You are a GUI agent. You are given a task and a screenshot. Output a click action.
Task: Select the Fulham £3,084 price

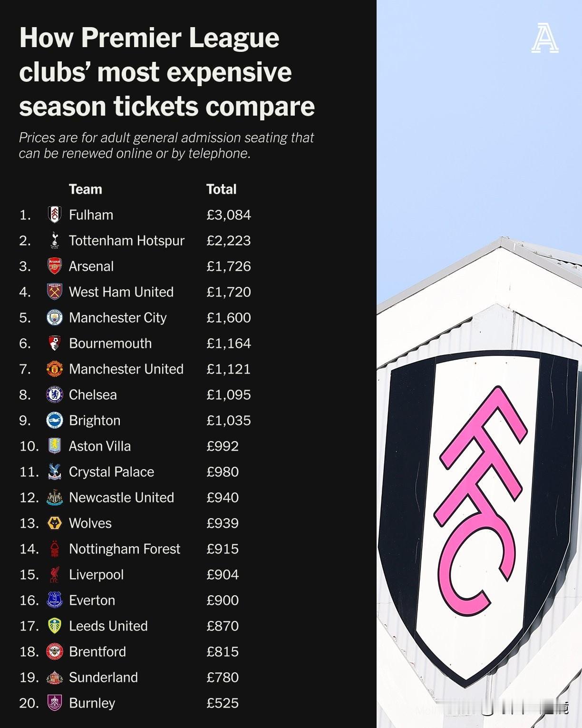[229, 215]
